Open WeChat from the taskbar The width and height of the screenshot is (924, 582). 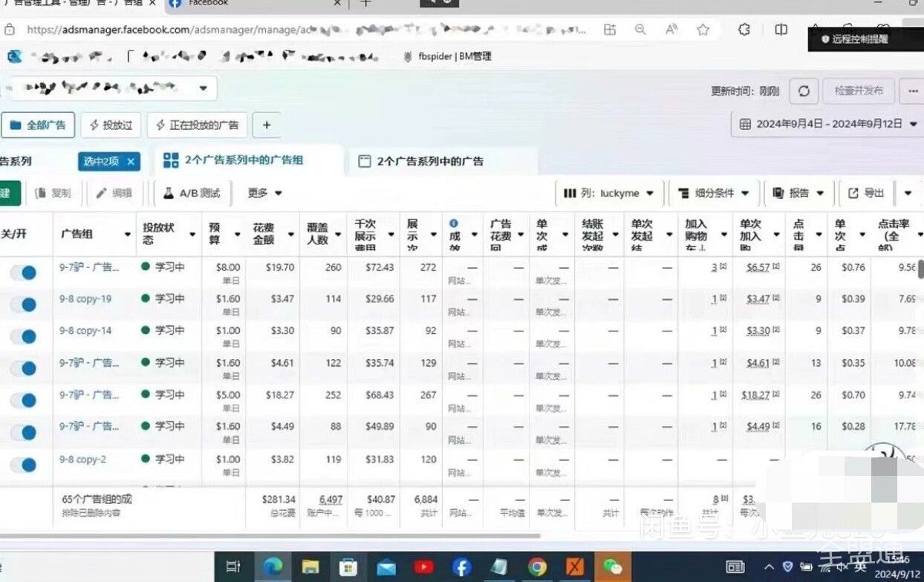click(x=613, y=567)
